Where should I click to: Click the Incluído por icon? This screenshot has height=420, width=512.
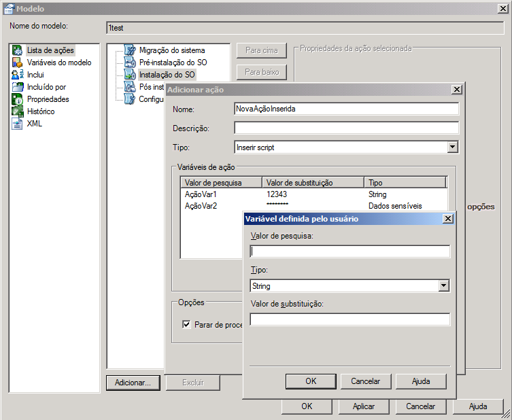[x=18, y=87]
